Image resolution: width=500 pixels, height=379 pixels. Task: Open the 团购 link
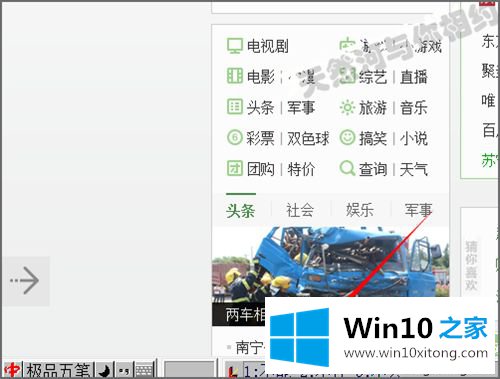(x=261, y=169)
